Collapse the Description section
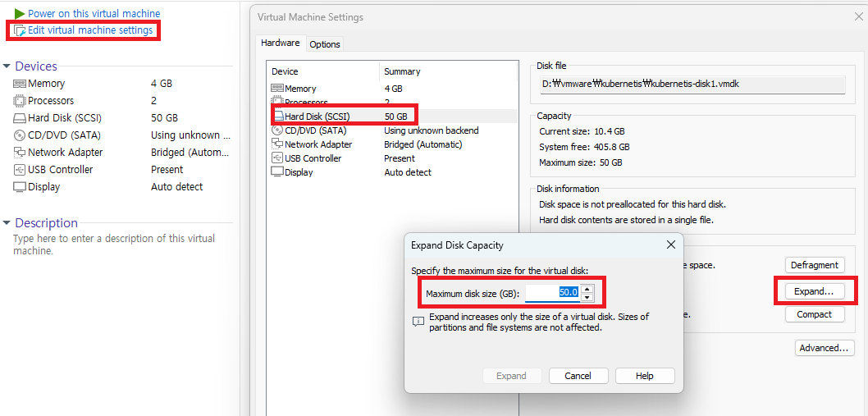868x416 pixels. (6, 223)
